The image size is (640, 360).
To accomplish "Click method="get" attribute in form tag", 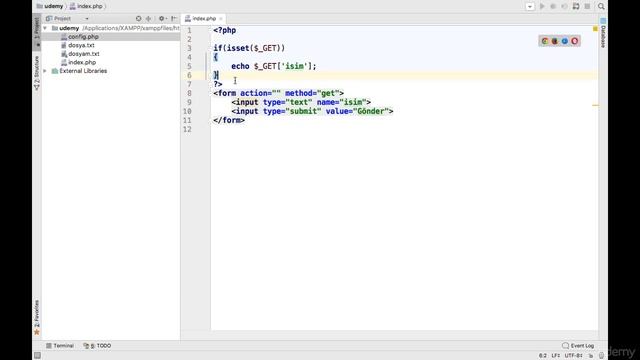I will tap(312, 93).
